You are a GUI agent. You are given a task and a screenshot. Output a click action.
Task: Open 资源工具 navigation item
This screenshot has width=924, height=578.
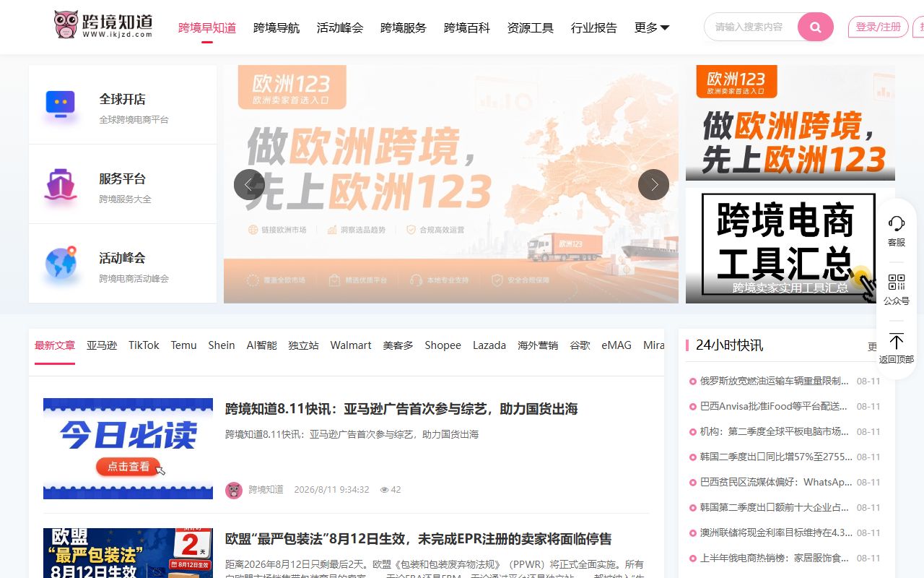pyautogui.click(x=531, y=27)
